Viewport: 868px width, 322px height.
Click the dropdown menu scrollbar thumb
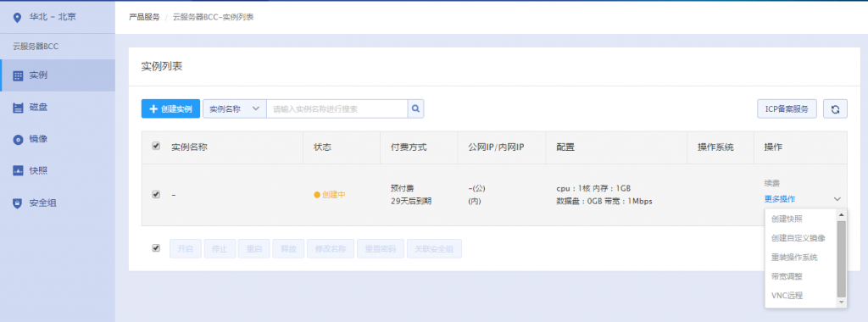pyautogui.click(x=842, y=258)
